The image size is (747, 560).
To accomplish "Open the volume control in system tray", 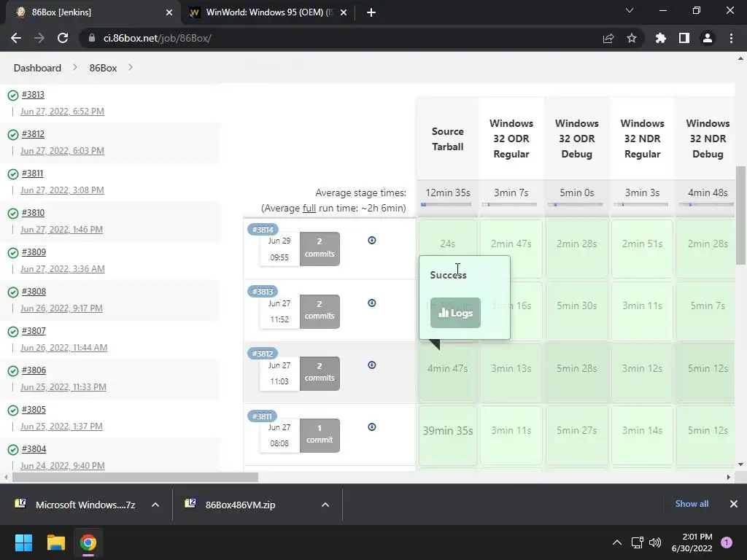I will (655, 542).
